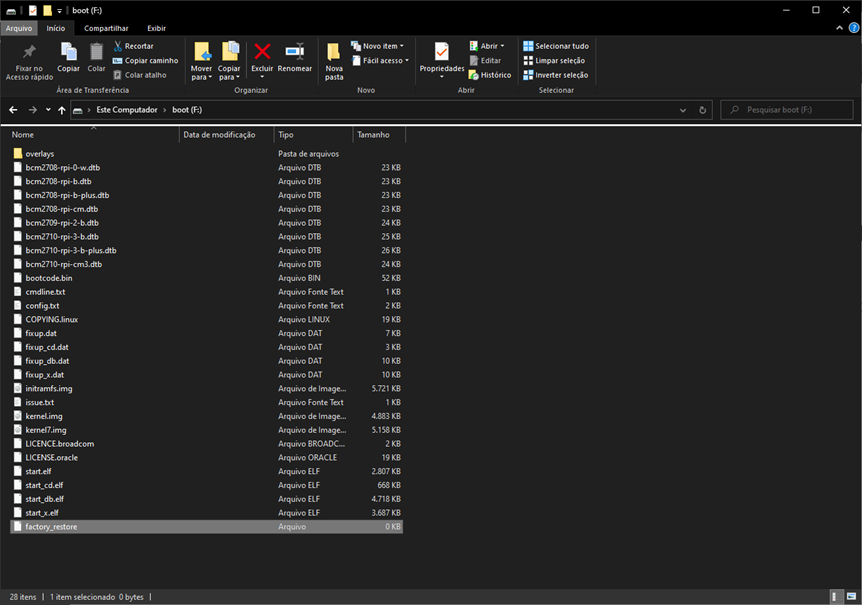Expand the Fácil acesso dropdown
This screenshot has height=605, width=862.
coord(383,60)
